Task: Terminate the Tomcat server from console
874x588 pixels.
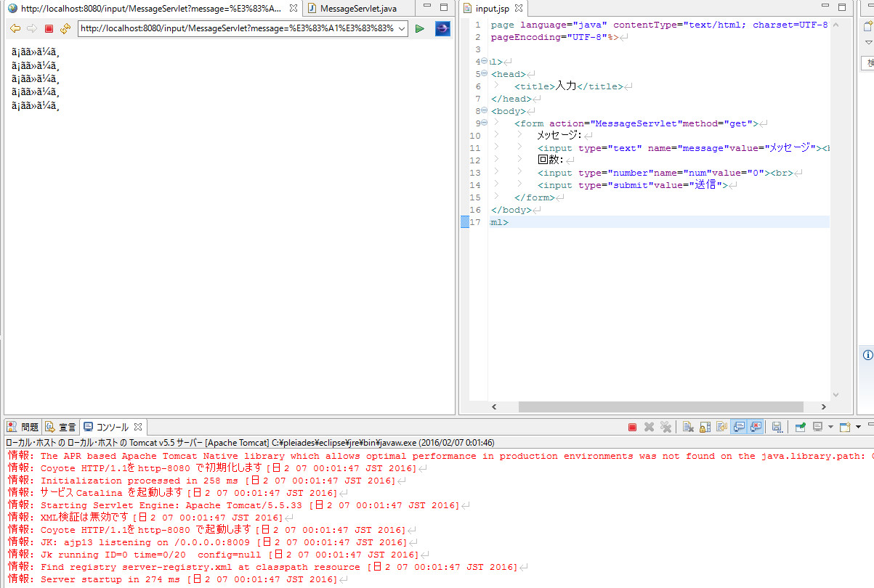Action: 632,427
